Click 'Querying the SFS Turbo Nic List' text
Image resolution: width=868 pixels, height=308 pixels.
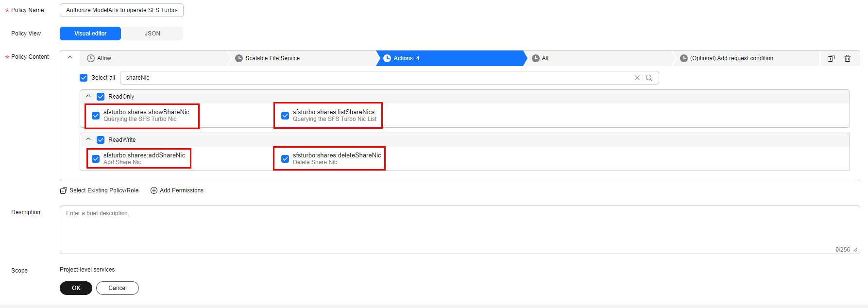(x=335, y=119)
